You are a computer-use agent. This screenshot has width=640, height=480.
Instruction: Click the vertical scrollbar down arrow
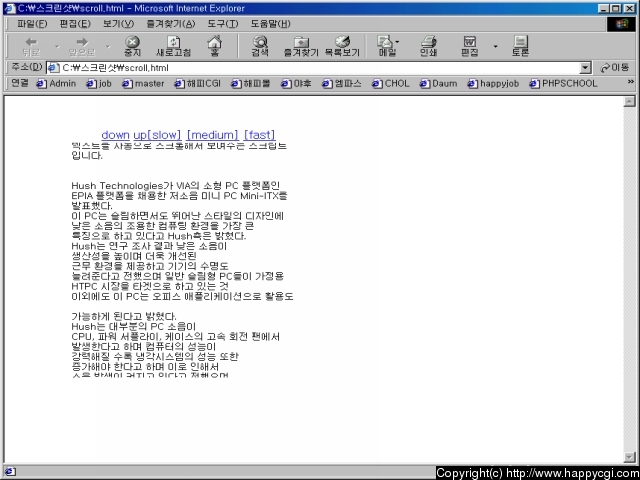pos(629,456)
